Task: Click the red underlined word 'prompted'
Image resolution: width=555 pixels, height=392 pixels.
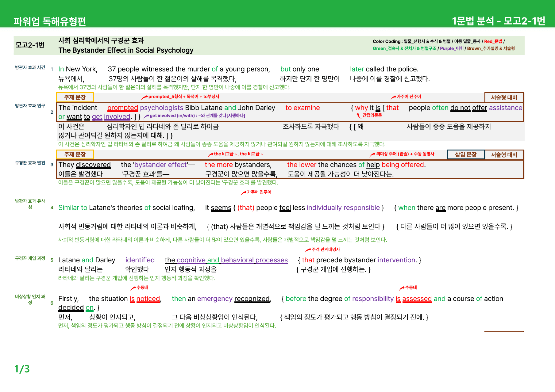Action: [123, 108]
